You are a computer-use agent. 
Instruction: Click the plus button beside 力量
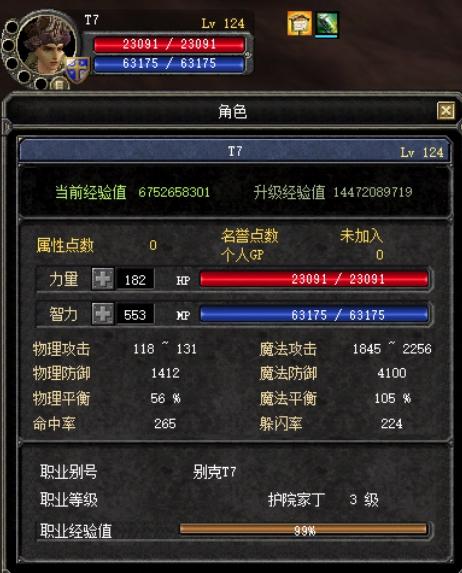coord(102,279)
